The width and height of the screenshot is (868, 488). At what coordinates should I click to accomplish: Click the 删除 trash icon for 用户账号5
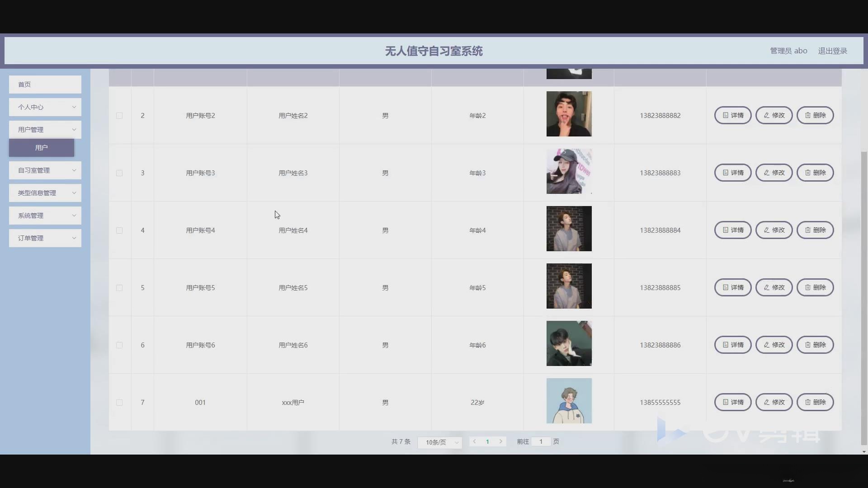point(808,287)
